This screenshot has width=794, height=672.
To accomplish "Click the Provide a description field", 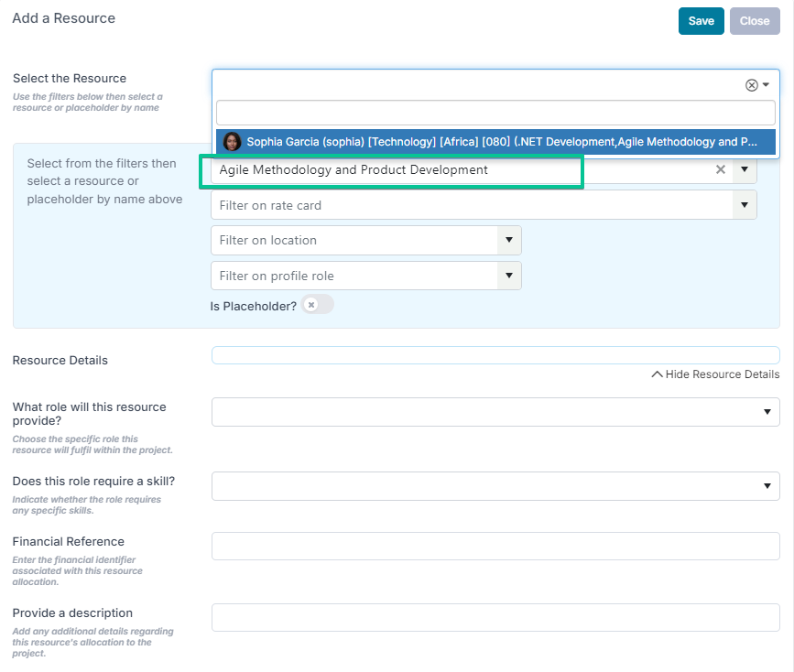I will tap(495, 617).
